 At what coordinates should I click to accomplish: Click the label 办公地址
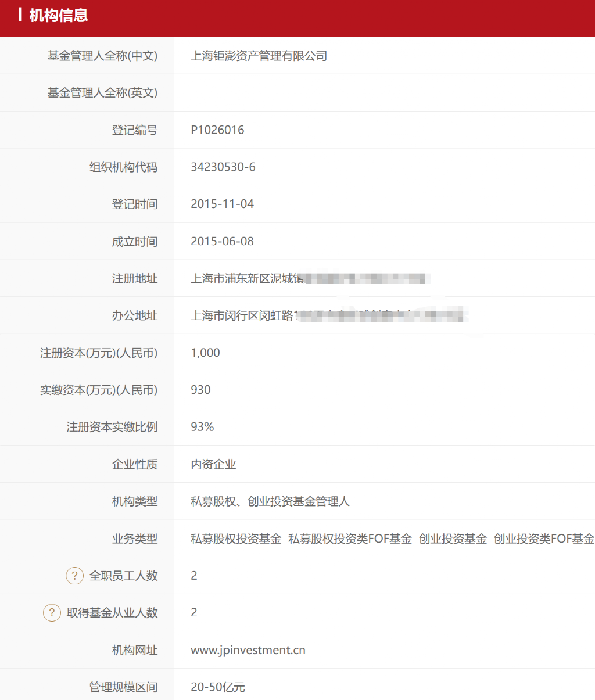[x=135, y=316]
